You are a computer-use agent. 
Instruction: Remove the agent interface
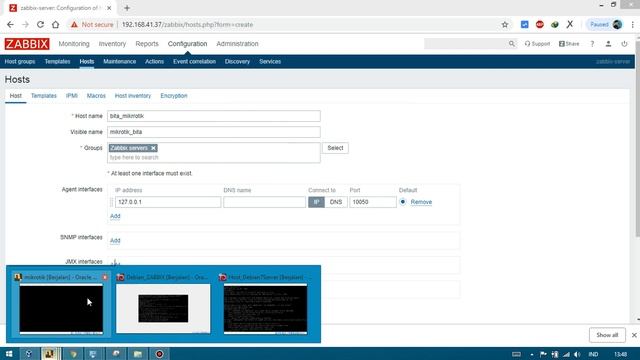[421, 202]
